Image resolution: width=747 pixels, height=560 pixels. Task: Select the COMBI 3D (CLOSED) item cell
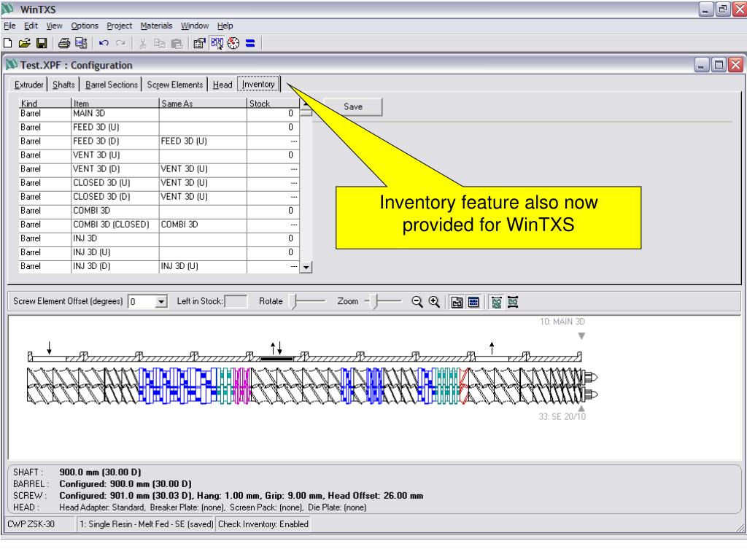click(115, 225)
